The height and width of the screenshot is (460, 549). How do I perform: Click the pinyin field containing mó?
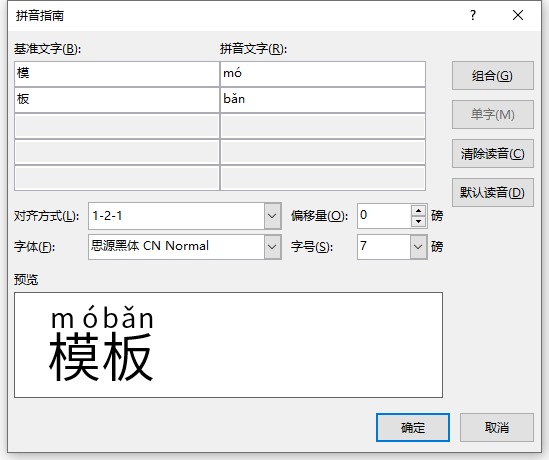point(323,74)
